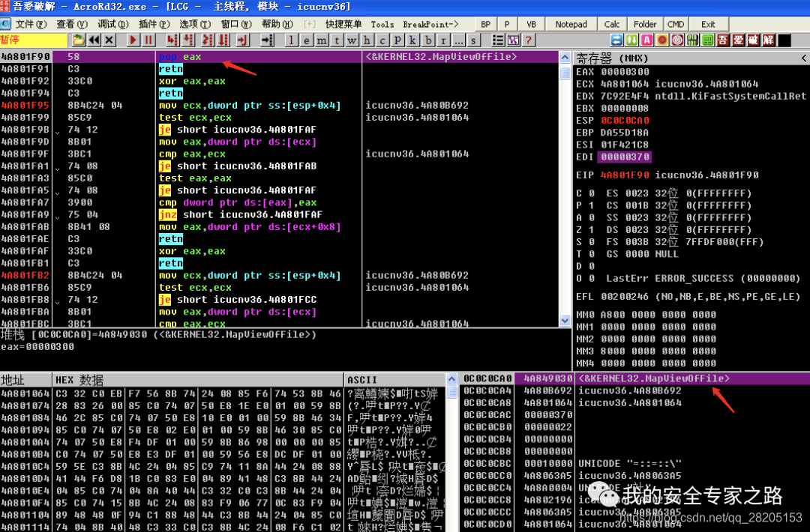Image resolution: width=810 pixels, height=532 pixels.
Task: Show Run trace with '...' button
Action: click(x=458, y=40)
